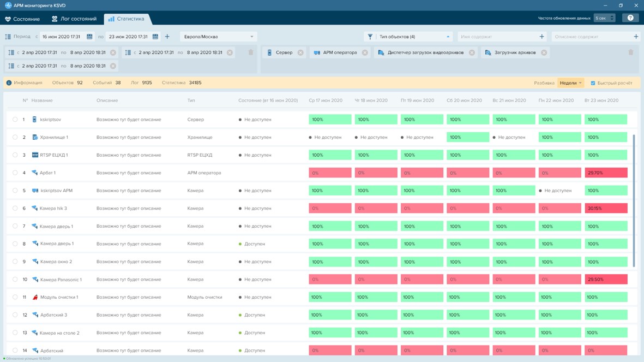The height and width of the screenshot is (362, 644).
Task: Click the Тип column header
Action: point(191,100)
